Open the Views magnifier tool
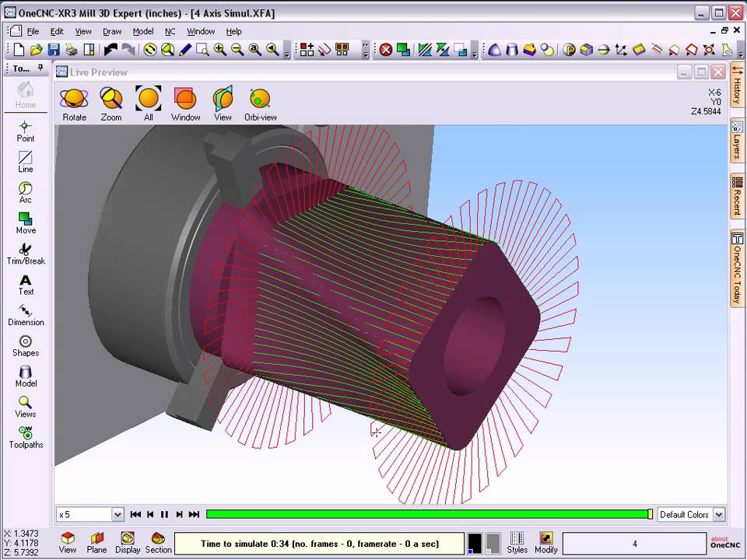The image size is (747, 560). [x=25, y=407]
